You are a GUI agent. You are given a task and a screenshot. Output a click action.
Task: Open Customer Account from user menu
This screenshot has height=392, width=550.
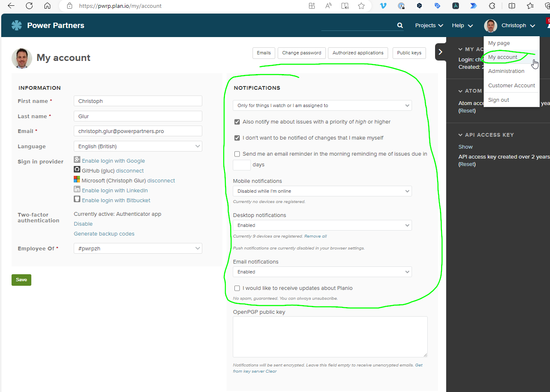pyautogui.click(x=511, y=86)
